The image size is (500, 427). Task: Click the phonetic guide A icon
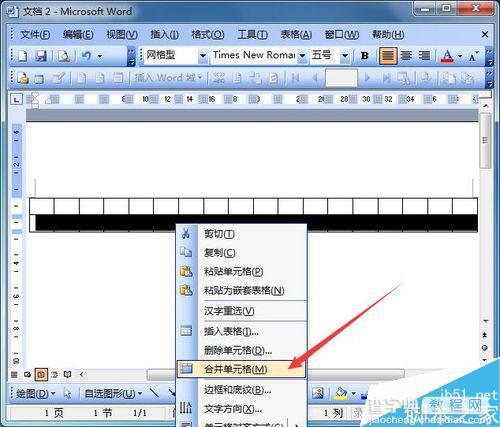[473, 56]
